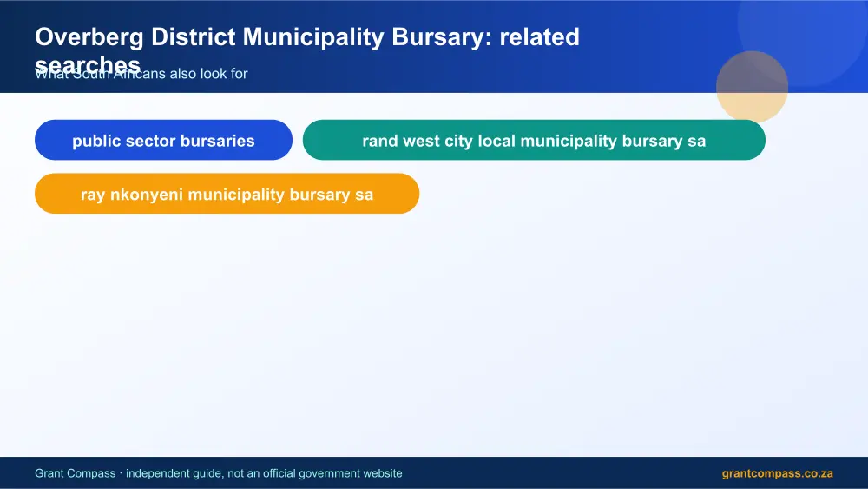Click the 'public sector bursaries' pill

coord(163,140)
